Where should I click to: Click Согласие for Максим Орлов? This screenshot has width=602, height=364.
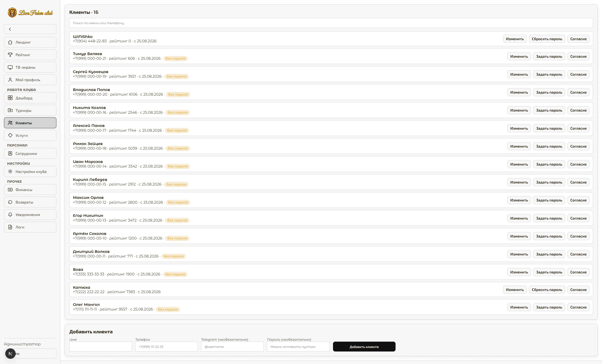coord(578,200)
